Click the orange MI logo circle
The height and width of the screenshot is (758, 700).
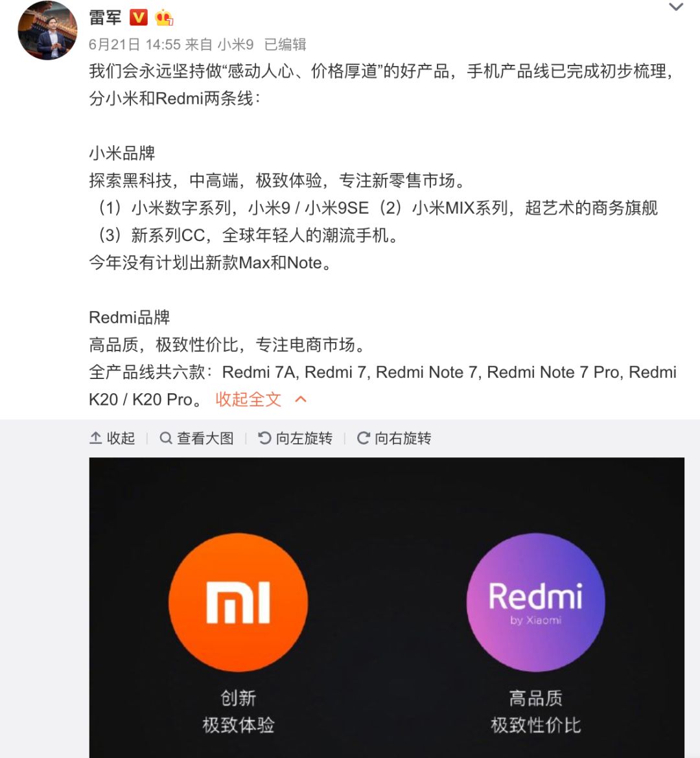point(239,603)
